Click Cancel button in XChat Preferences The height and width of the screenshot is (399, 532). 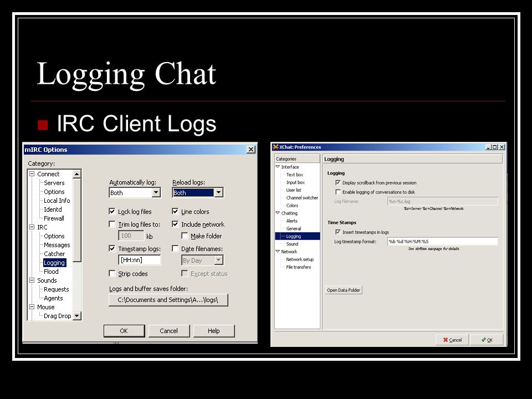click(x=452, y=340)
